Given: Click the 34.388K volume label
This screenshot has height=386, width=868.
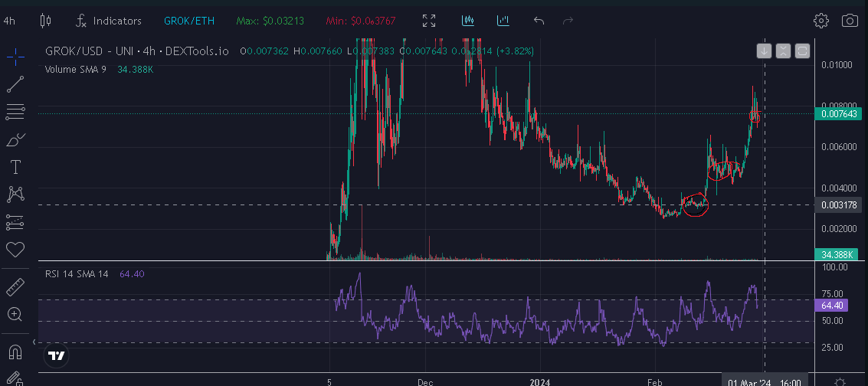Looking at the screenshot, I should tap(837, 254).
